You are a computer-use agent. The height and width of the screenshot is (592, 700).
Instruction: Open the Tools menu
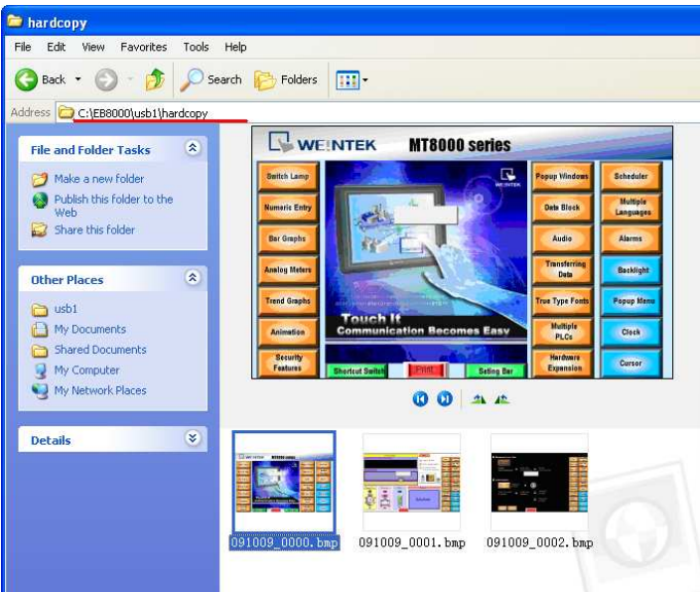(196, 47)
